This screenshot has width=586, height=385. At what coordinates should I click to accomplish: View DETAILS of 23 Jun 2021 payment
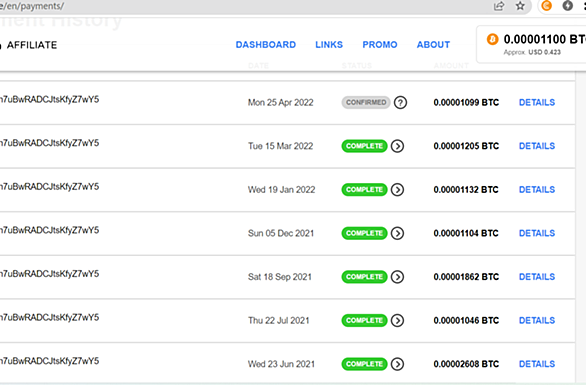537,364
